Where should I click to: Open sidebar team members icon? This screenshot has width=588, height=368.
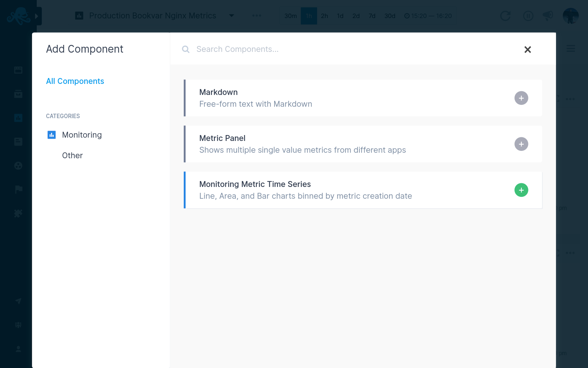[x=18, y=325]
